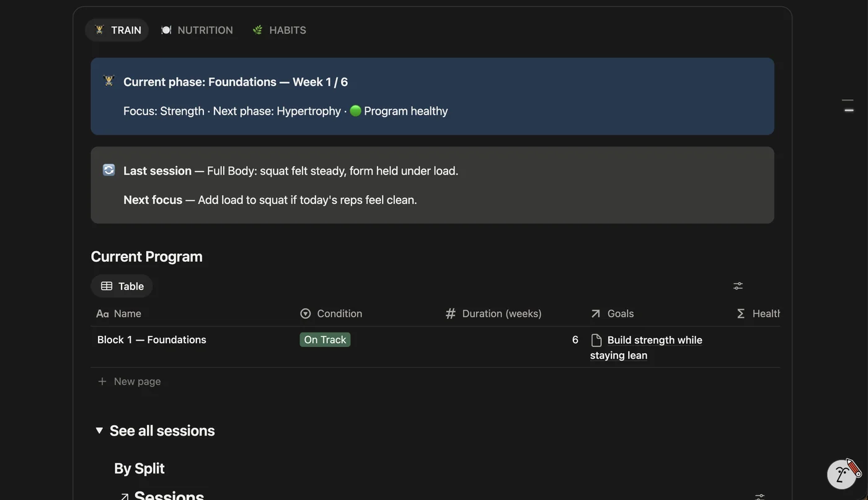The width and height of the screenshot is (868, 500).
Task: Open the Build strength while staying lean page
Action: [x=647, y=348]
